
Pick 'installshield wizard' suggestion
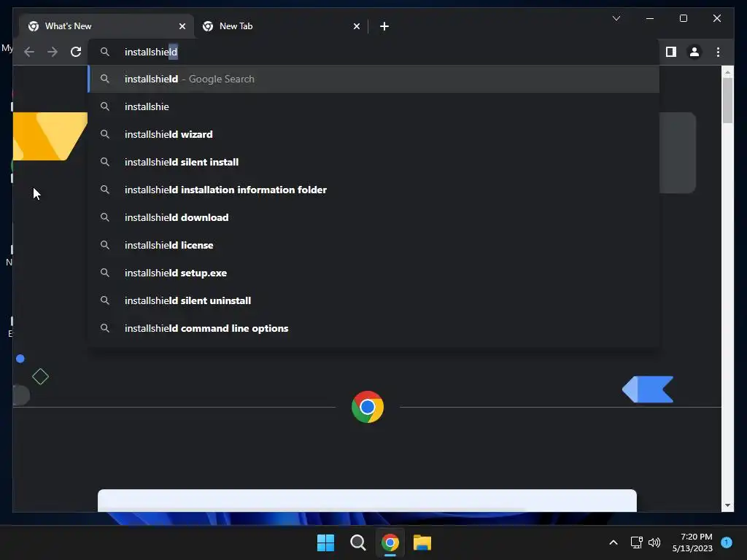(373, 134)
